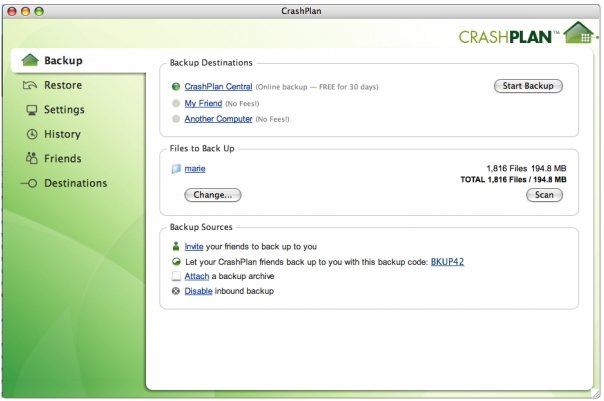
Task: Click the archive icon beside Attach
Action: [176, 276]
